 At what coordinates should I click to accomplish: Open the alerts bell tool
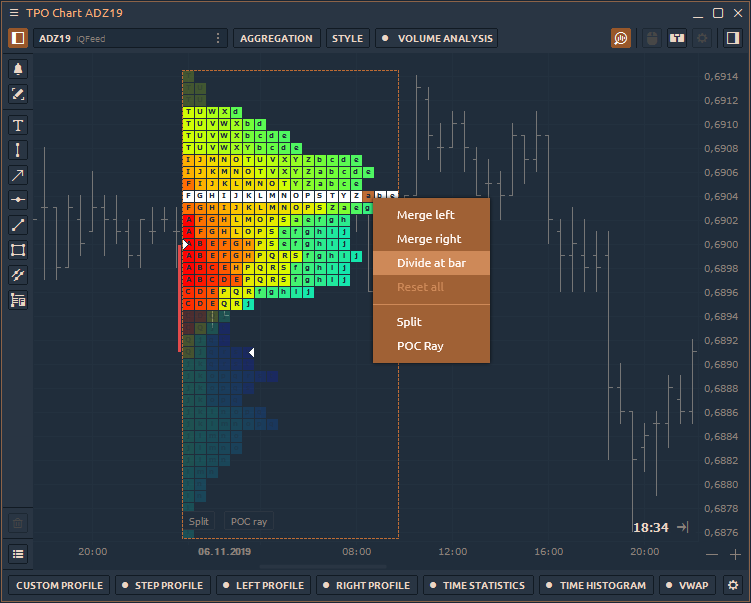18,69
